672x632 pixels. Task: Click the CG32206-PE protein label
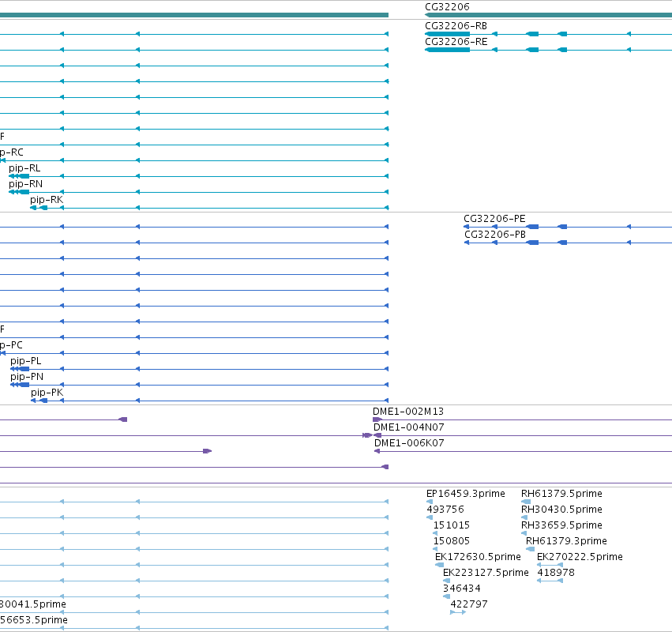point(494,219)
